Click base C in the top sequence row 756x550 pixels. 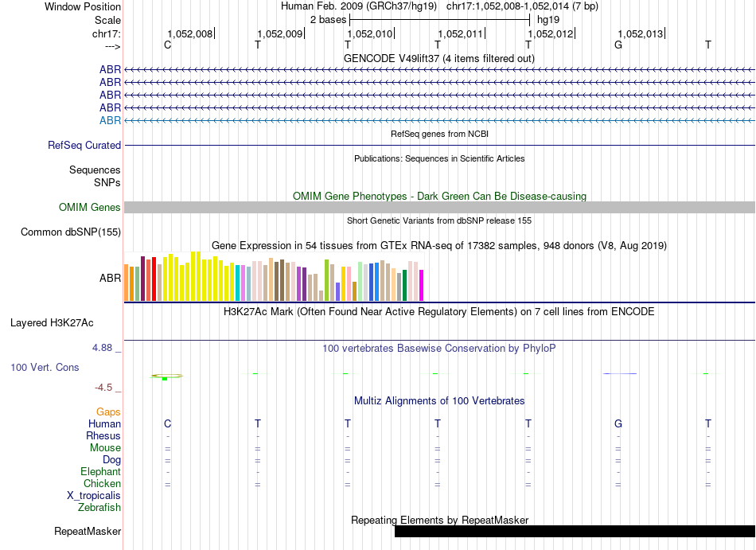point(167,45)
